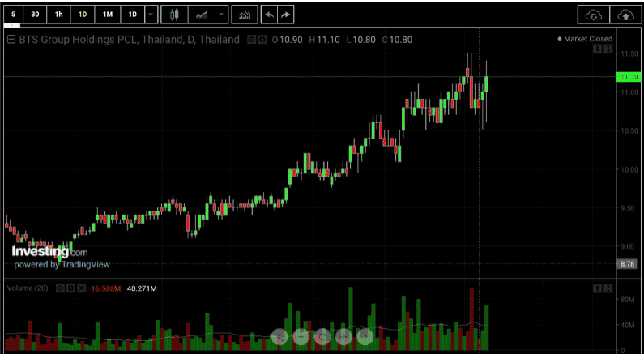Expand the time interval dropdown arrow
The image size is (644, 354).
click(151, 15)
